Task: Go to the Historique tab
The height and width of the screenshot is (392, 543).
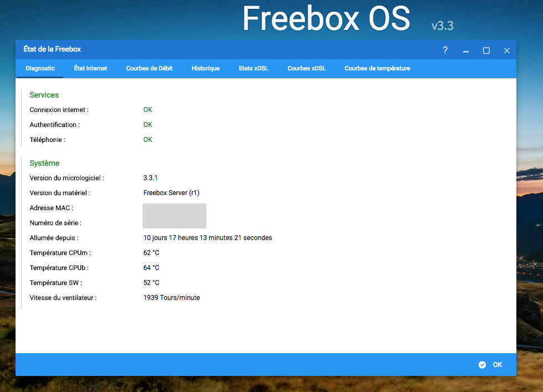Action: [206, 68]
